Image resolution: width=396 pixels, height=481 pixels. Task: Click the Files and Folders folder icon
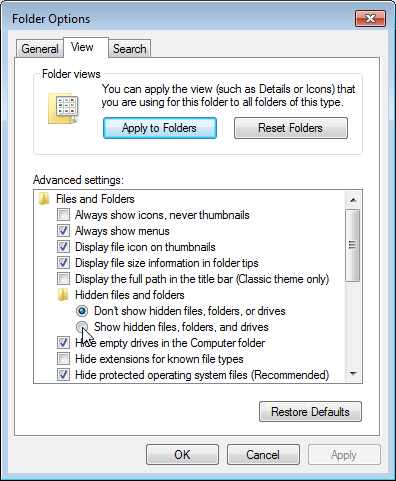click(x=44, y=199)
